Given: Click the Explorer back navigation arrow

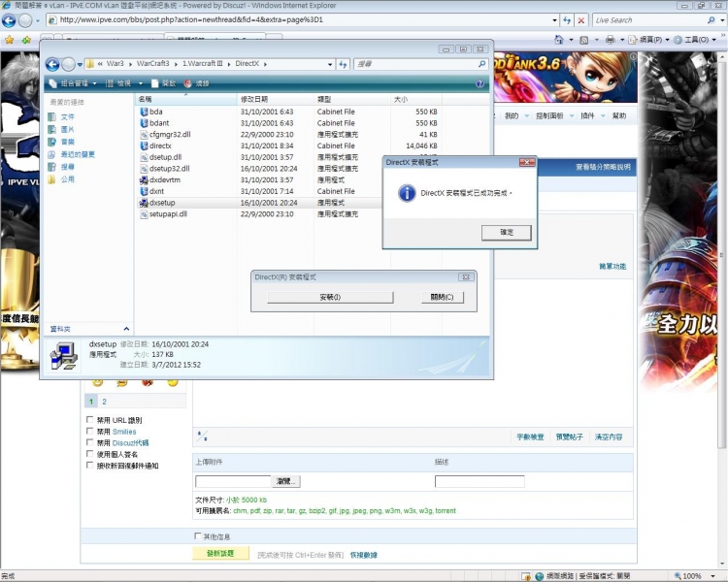Looking at the screenshot, I should tap(52, 64).
